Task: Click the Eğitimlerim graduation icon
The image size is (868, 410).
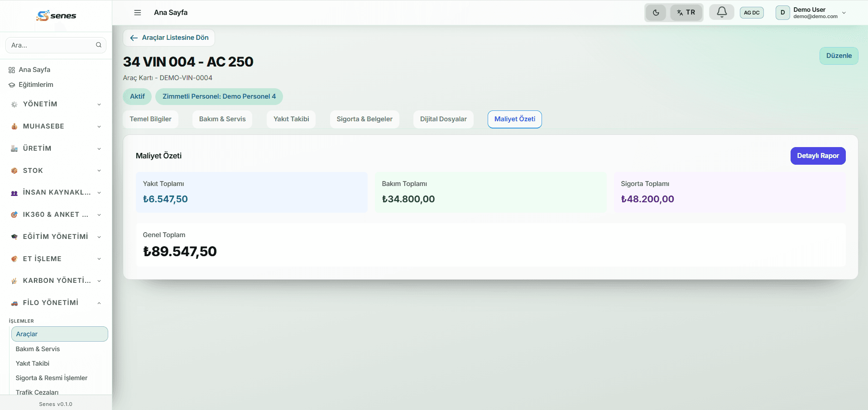Action: tap(12, 85)
